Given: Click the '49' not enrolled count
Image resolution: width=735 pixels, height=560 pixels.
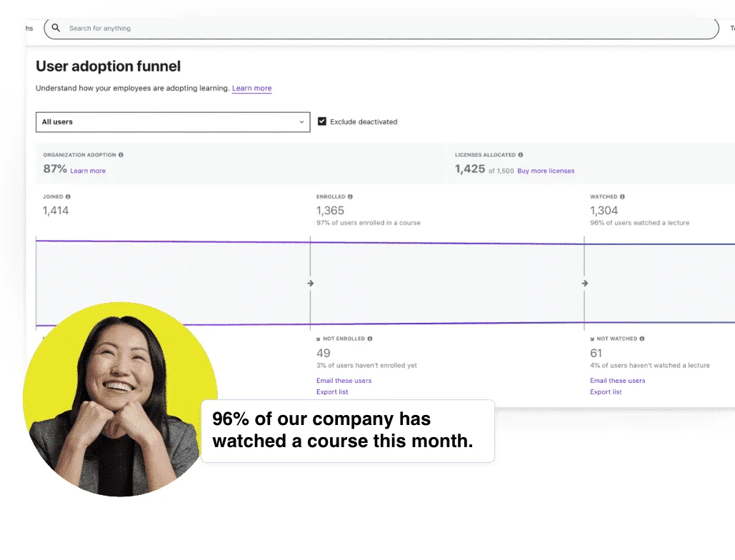Looking at the screenshot, I should (324, 353).
